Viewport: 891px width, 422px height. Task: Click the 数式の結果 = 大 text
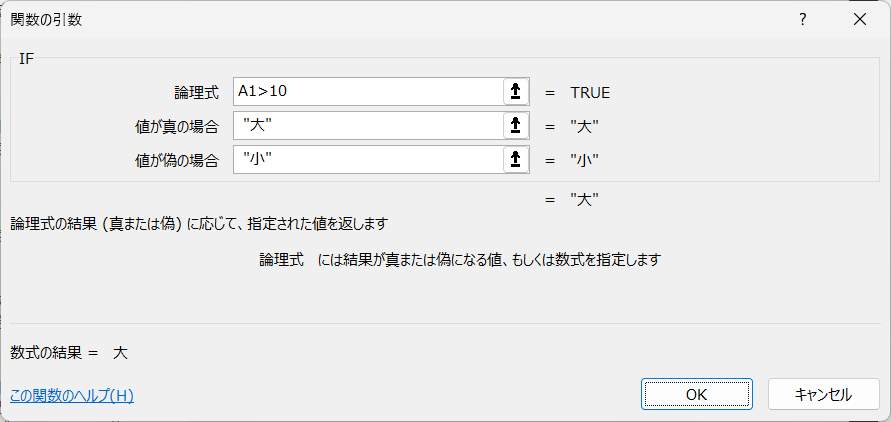(69, 353)
